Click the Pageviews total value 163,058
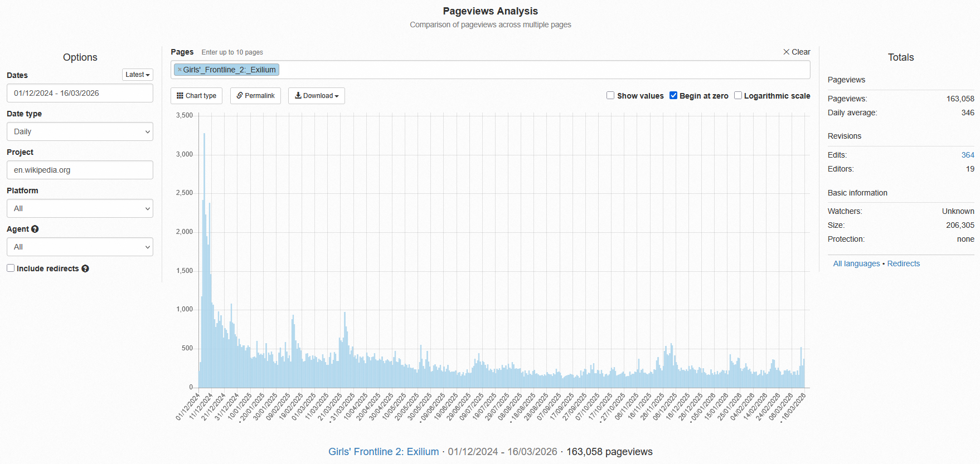980x464 pixels. 960,99
